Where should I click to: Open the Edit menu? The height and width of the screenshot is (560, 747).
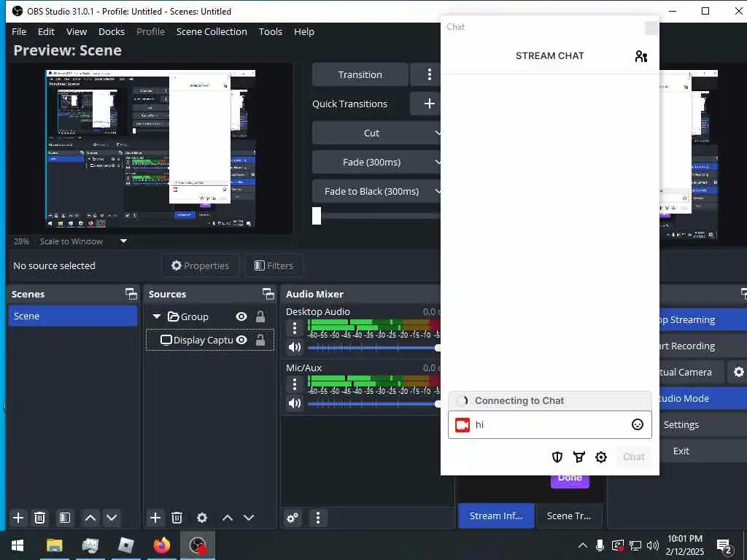pos(46,31)
